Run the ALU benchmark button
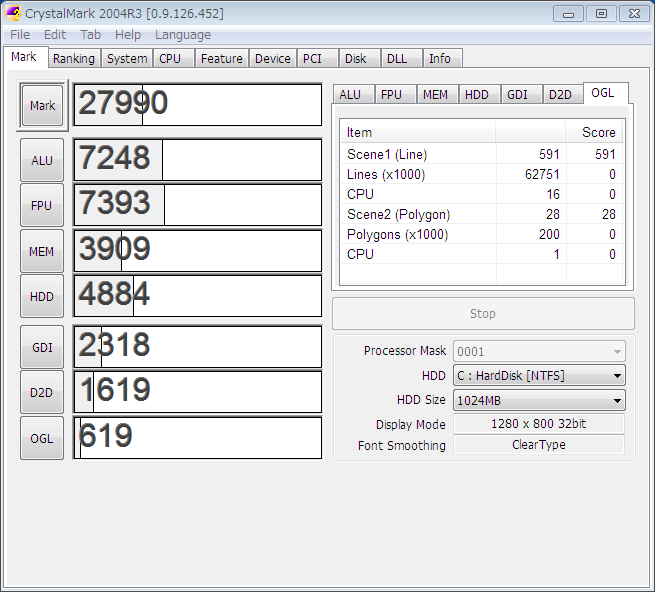Screen dimensions: 655x592 (42, 160)
